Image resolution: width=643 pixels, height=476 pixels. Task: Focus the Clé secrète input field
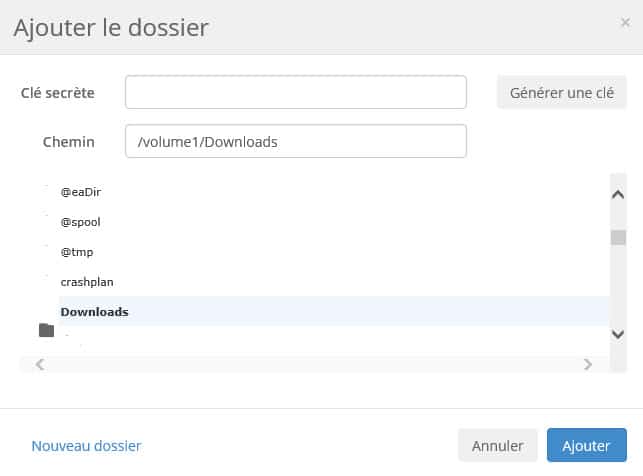[x=296, y=92]
